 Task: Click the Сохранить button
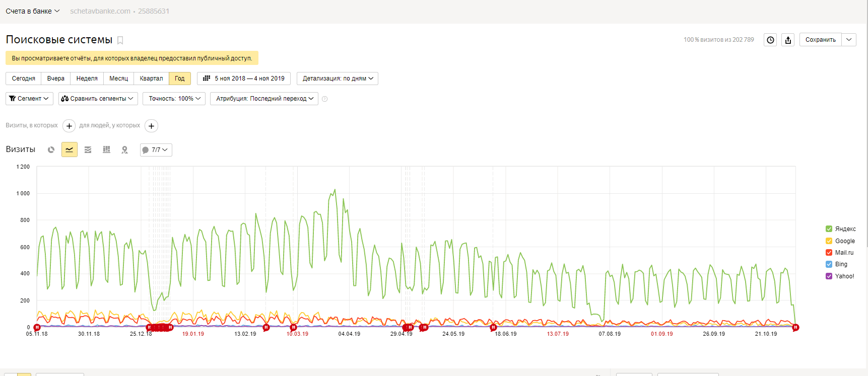pos(820,40)
